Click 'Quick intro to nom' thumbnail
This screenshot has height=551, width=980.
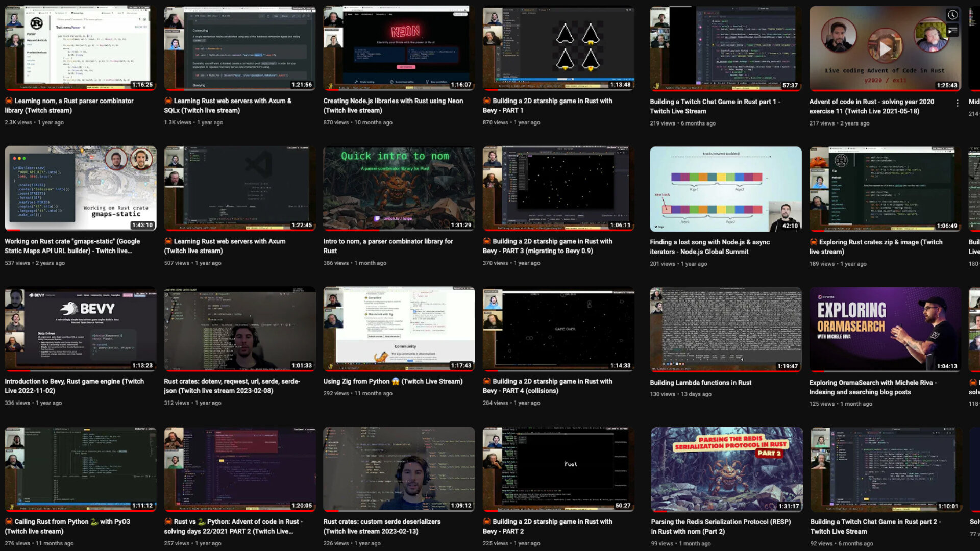[x=399, y=188]
